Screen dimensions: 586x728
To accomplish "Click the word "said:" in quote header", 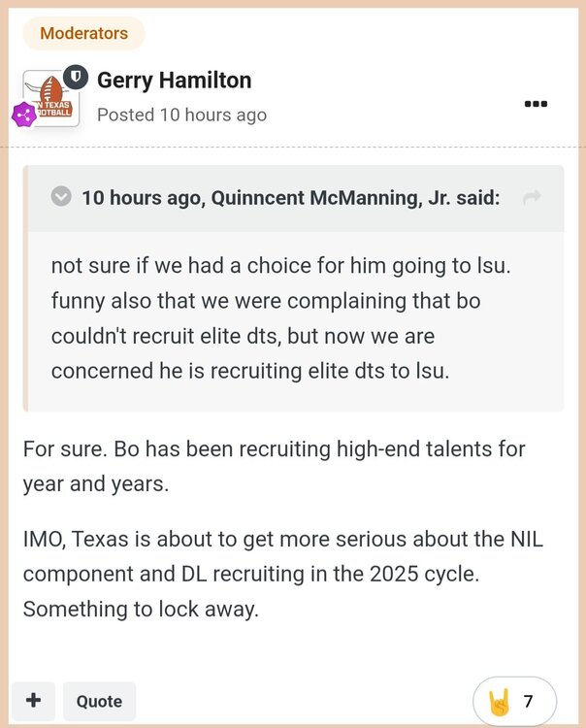I will click(x=474, y=198).
